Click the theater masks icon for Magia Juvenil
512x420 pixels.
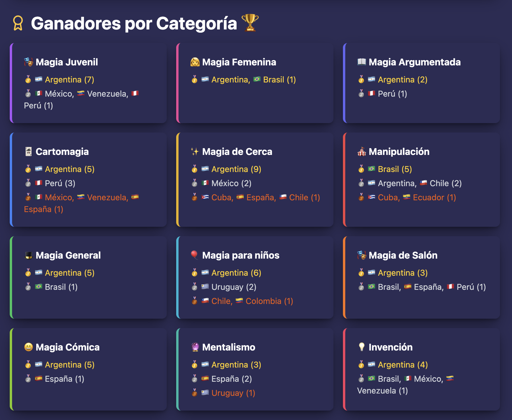(x=29, y=62)
